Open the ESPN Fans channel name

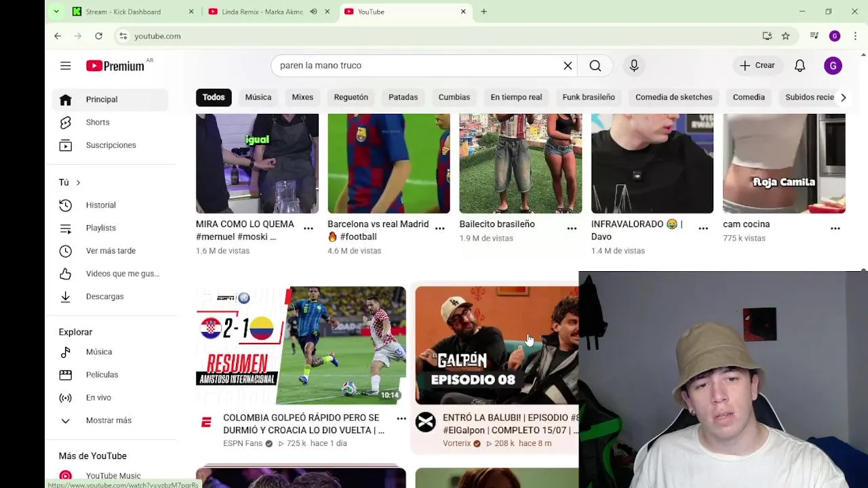(x=243, y=443)
